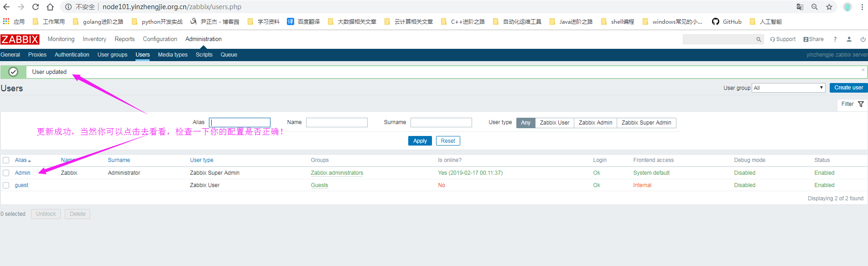The width and height of the screenshot is (868, 266).
Task: Open the Guests group link
Action: 319,185
